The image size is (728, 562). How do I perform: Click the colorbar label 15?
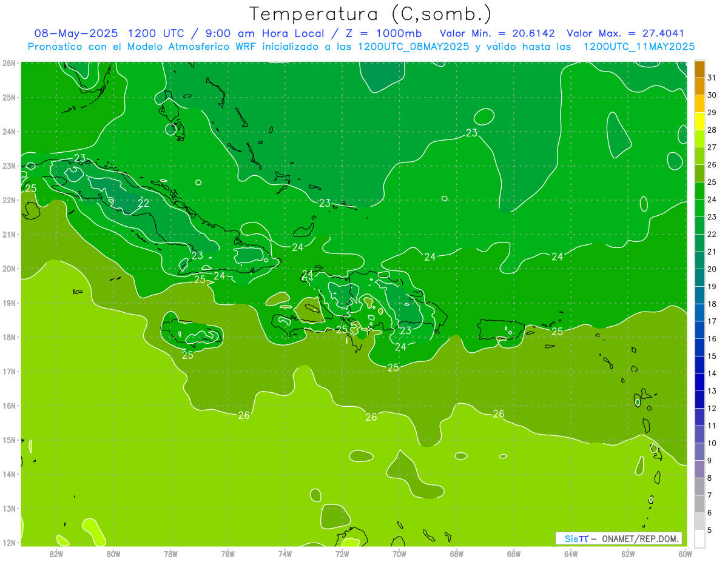point(712,356)
